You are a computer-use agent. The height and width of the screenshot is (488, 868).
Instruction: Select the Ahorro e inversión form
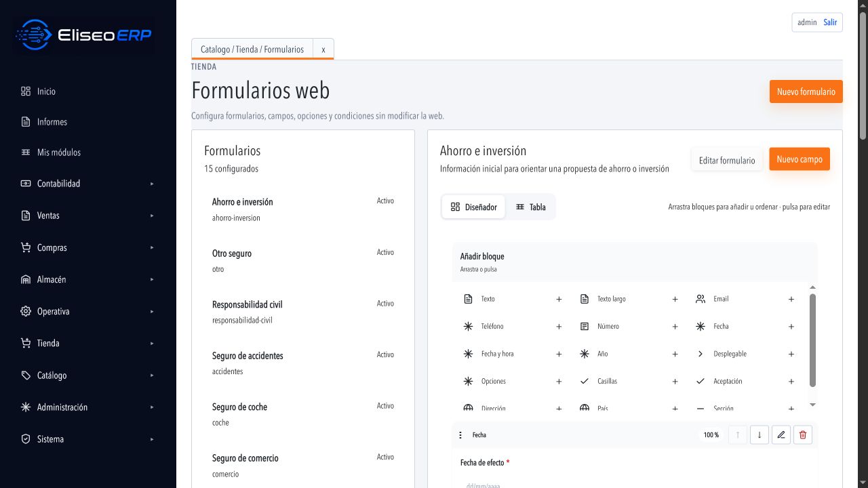(303, 209)
